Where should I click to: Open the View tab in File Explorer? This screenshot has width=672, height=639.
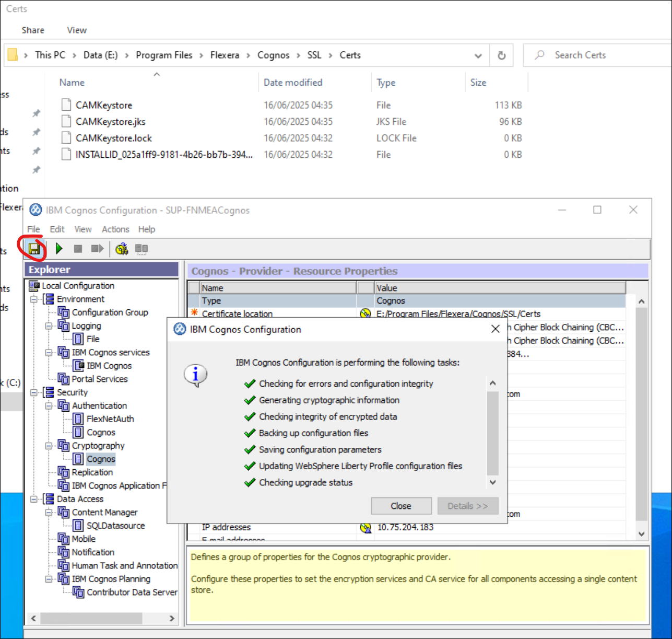coord(77,30)
